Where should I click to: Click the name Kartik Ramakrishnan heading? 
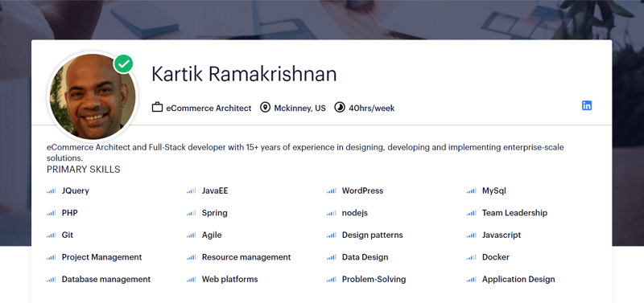tap(244, 74)
